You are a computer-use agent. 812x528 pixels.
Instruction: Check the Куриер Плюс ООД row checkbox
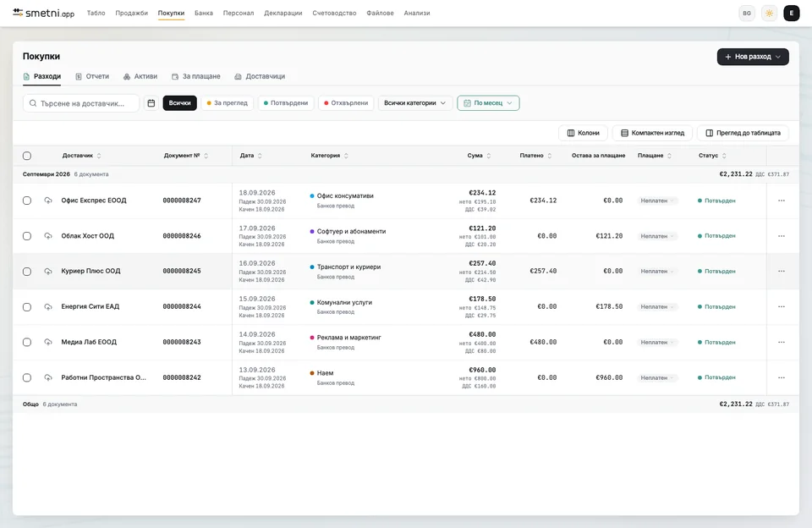(27, 272)
